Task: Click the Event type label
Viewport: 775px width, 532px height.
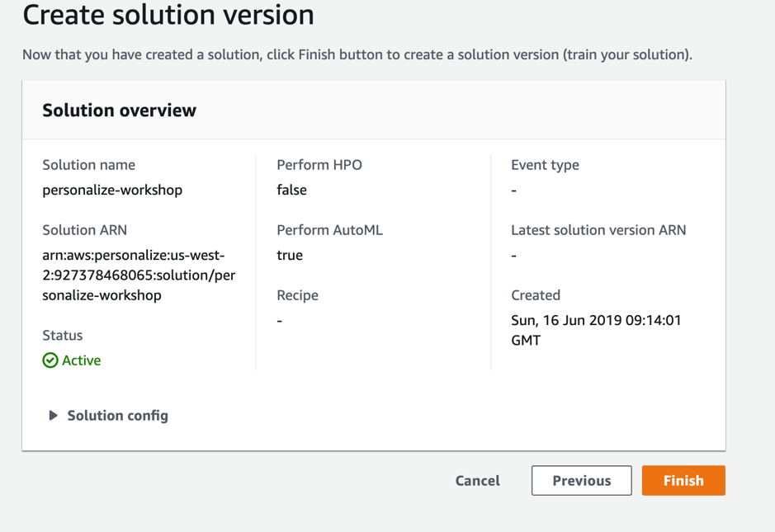Action: (x=545, y=165)
